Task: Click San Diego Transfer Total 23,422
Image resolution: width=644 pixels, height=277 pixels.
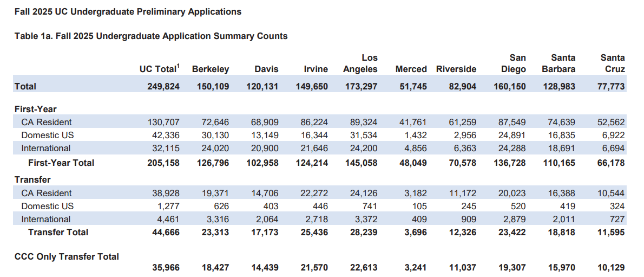Action: pos(512,232)
